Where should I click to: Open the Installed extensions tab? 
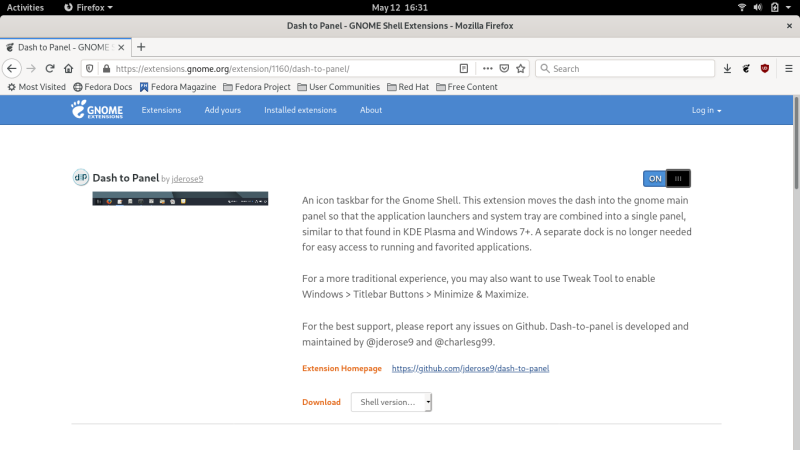pos(300,110)
